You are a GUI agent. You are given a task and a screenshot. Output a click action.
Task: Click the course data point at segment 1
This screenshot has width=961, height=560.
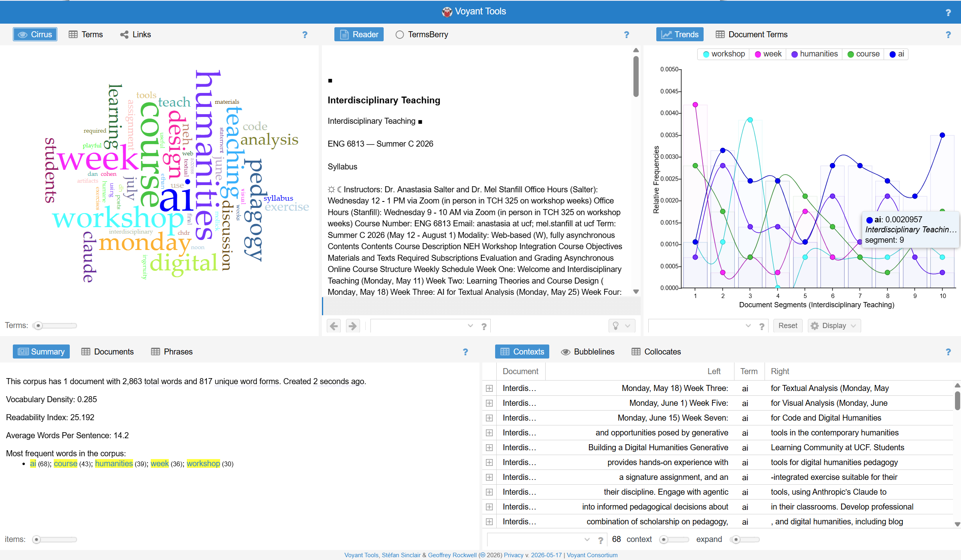click(x=695, y=166)
